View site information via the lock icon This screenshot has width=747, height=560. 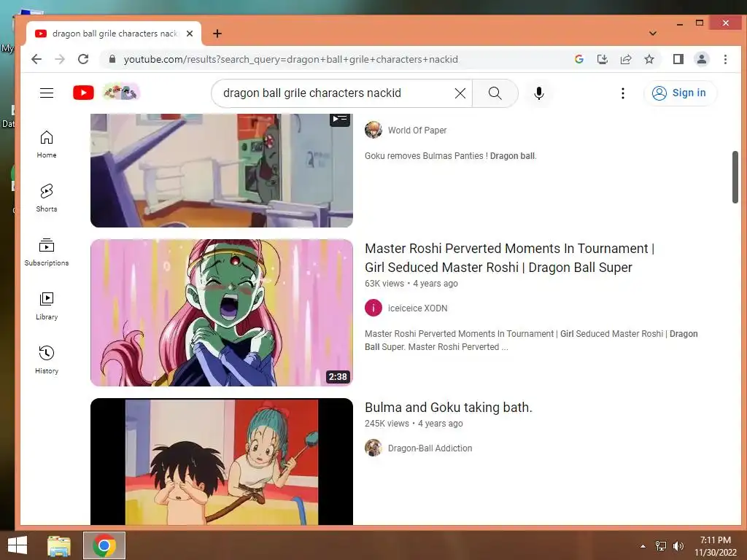pos(112,59)
